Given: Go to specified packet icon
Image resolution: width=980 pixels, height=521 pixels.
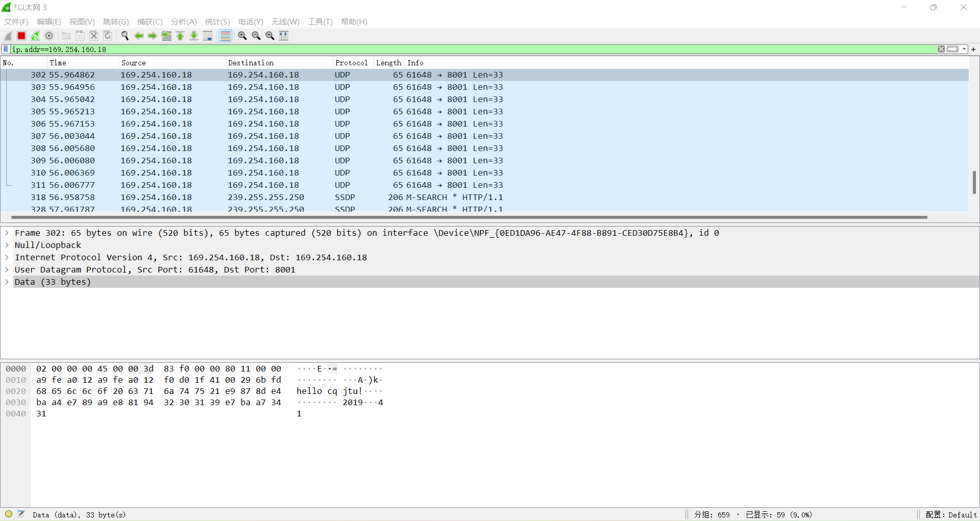Looking at the screenshot, I should [x=166, y=36].
